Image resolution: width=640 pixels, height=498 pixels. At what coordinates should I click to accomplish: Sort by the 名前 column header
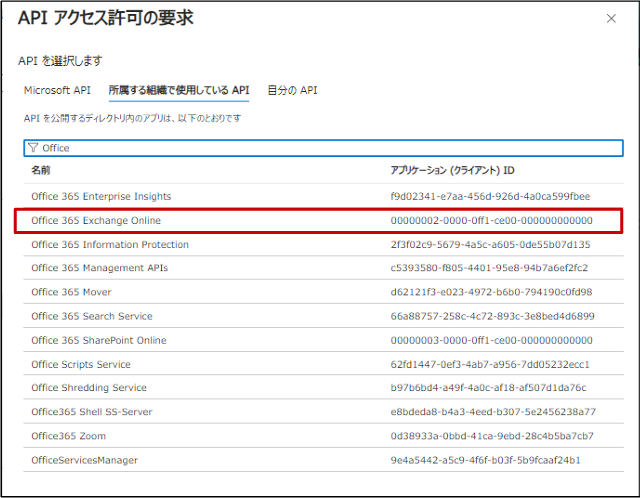(41, 170)
